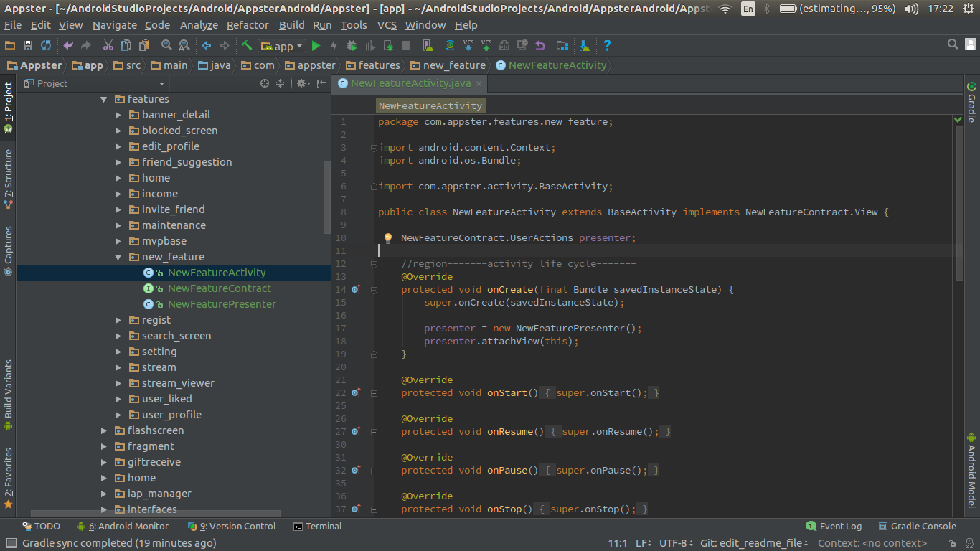Click Scroll from Source crosshair in Project panel
This screenshot has height=551, width=980.
[x=265, y=83]
